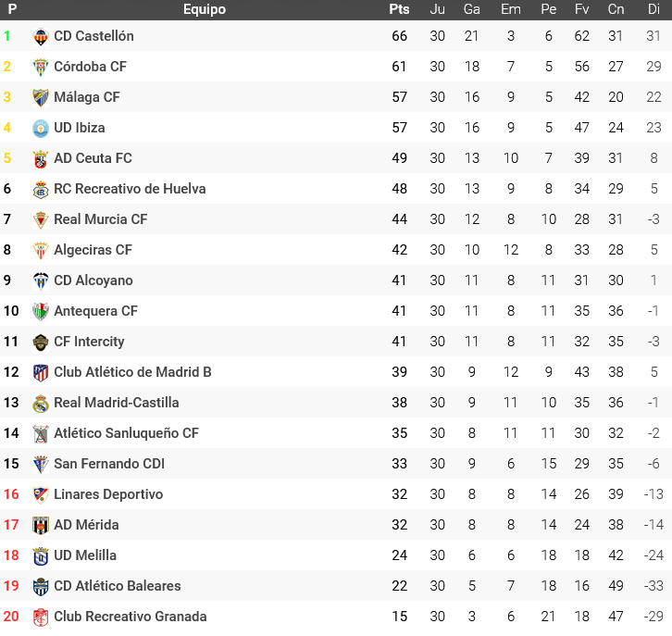The image size is (672, 636).
Task: Click the UD Ibiza club crest
Action: click(41, 129)
